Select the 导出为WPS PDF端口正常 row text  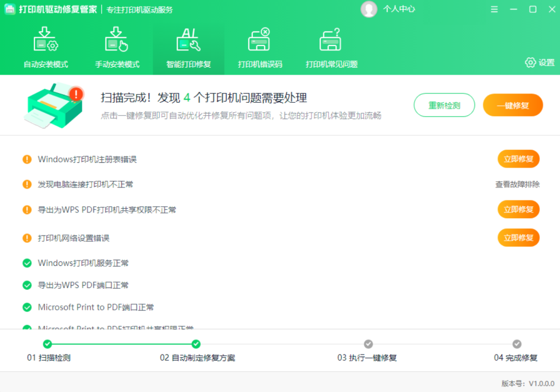(83, 285)
